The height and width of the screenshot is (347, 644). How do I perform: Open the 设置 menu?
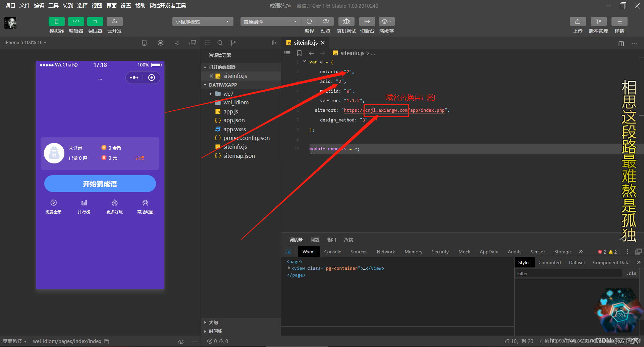tap(126, 6)
